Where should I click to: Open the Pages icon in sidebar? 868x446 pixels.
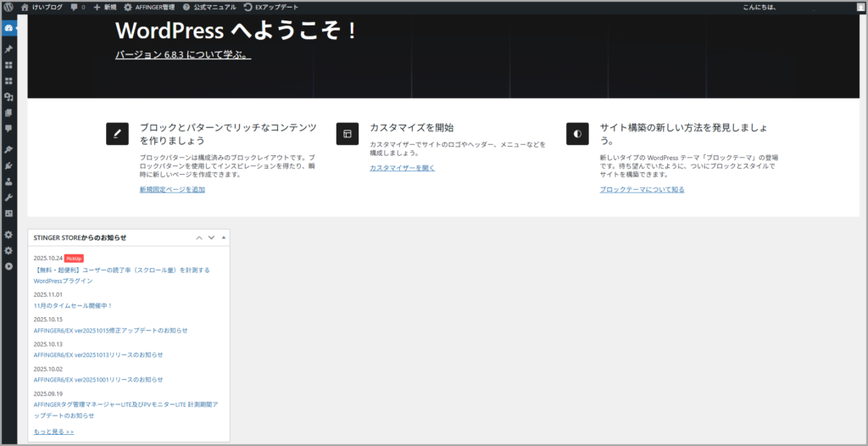[x=8, y=113]
